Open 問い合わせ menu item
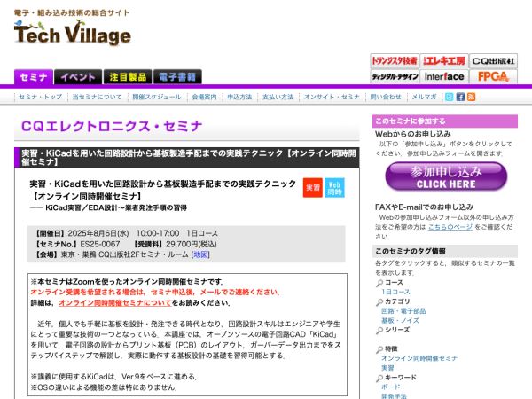Image resolution: width=532 pixels, height=399 pixels. coord(386,97)
